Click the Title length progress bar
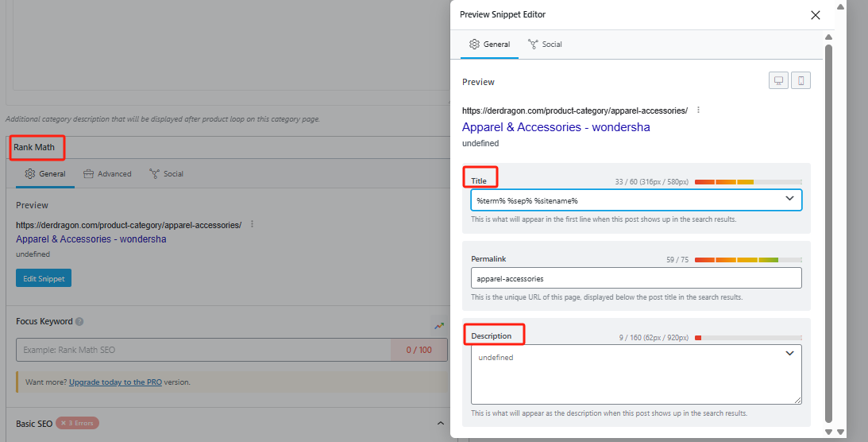This screenshot has height=442, width=868. [x=747, y=182]
